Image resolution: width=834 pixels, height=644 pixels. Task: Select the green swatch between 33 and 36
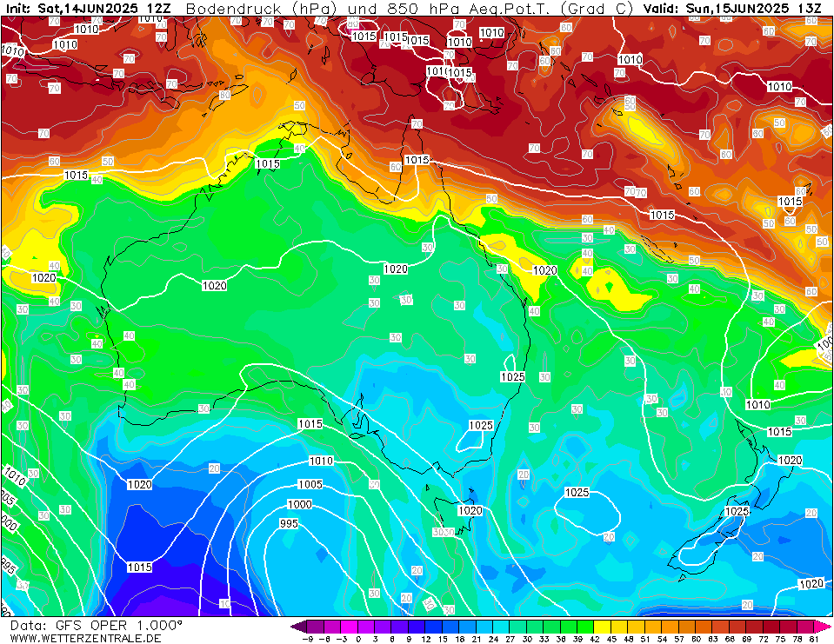click(x=551, y=627)
